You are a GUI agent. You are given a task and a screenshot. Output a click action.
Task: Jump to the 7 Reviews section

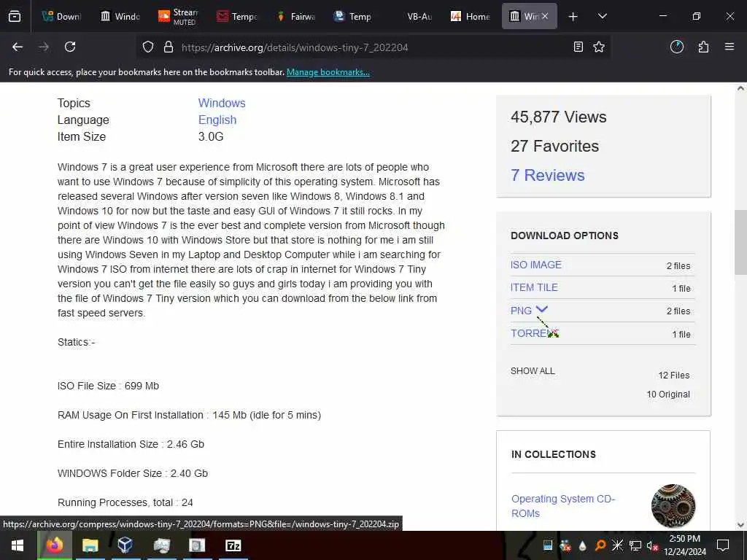point(547,175)
